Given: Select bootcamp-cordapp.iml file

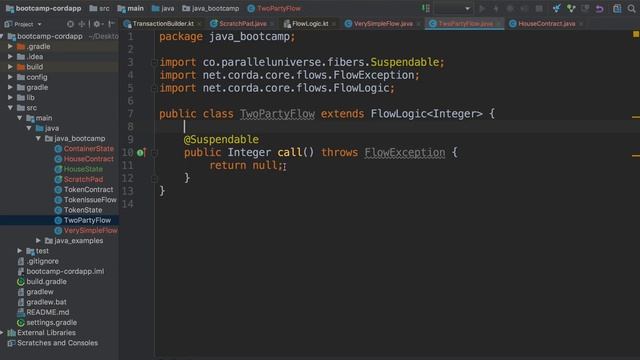Looking at the screenshot, I should point(61,271).
